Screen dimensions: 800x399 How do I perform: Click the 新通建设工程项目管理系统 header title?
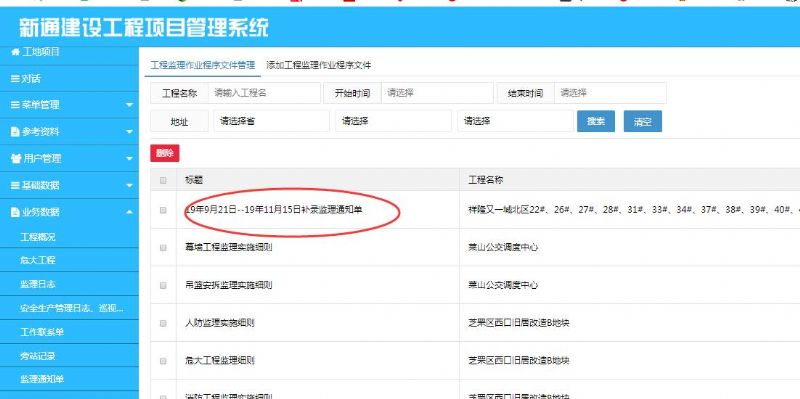(143, 28)
